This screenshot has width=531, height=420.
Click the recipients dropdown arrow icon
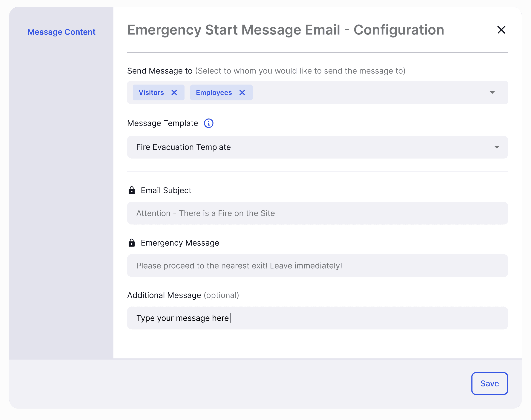pyautogui.click(x=492, y=92)
